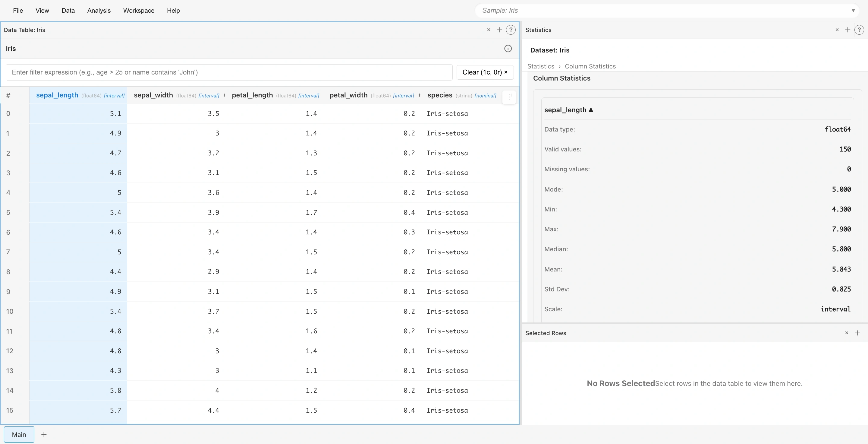Sort table by the sepal_length column header
The height and width of the screenshot is (444, 868).
57,95
